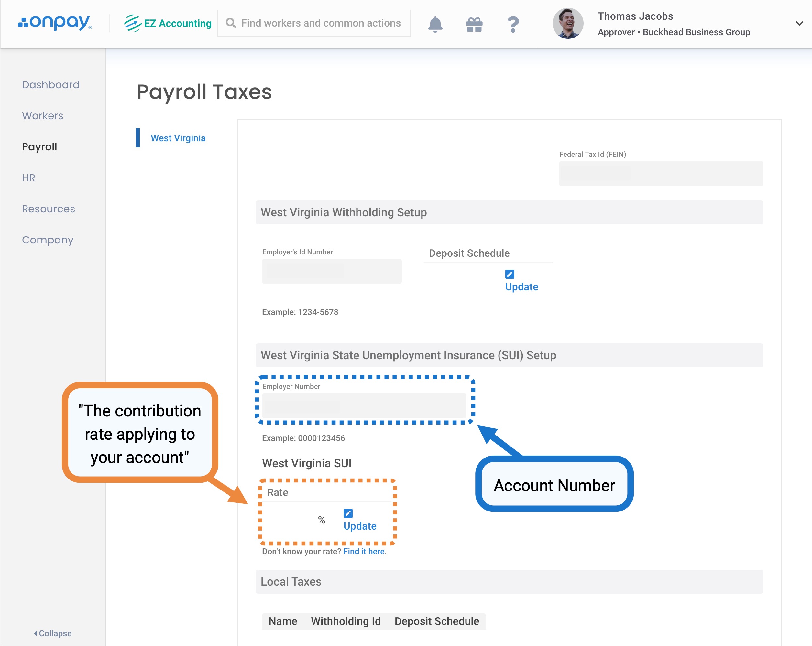812x646 pixels.
Task: Click Update under Deposit Schedule
Action: (521, 287)
